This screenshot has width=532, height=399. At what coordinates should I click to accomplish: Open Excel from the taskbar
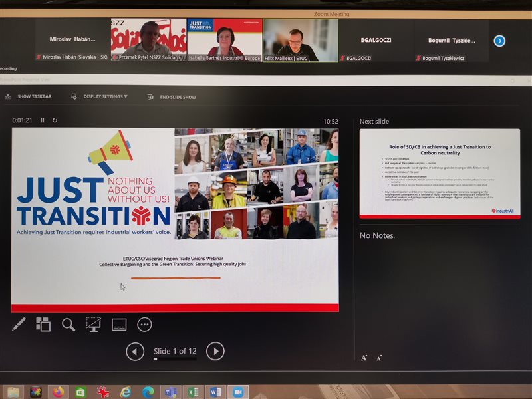(x=193, y=392)
